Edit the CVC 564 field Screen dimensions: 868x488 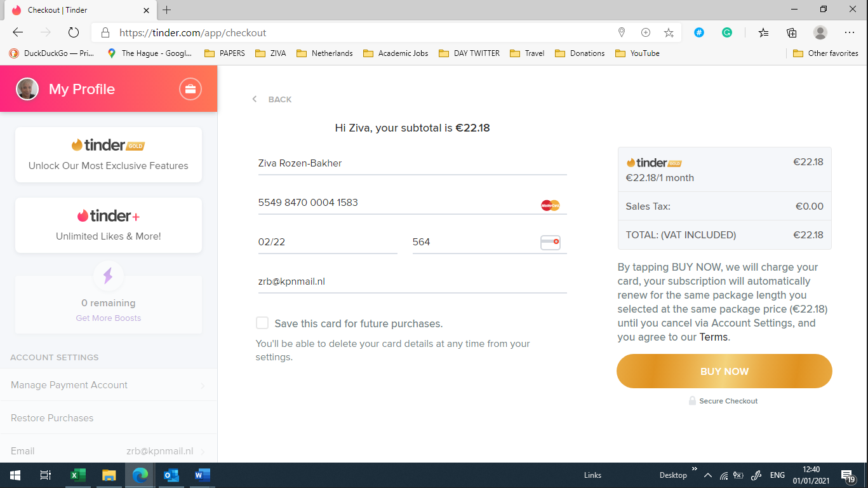pos(490,242)
